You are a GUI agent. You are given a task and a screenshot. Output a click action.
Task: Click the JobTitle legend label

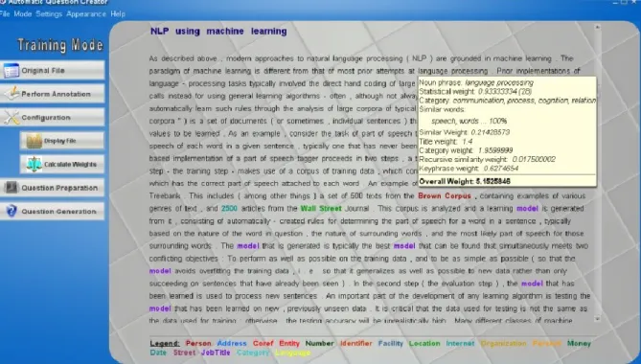[x=216, y=353]
